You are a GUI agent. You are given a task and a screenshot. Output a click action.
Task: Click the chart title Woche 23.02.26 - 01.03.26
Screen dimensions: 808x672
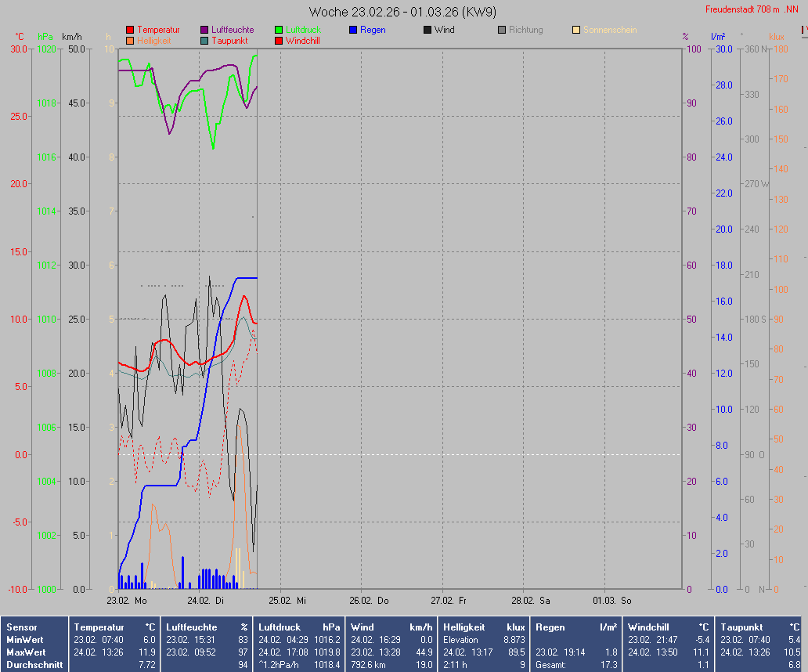[402, 12]
